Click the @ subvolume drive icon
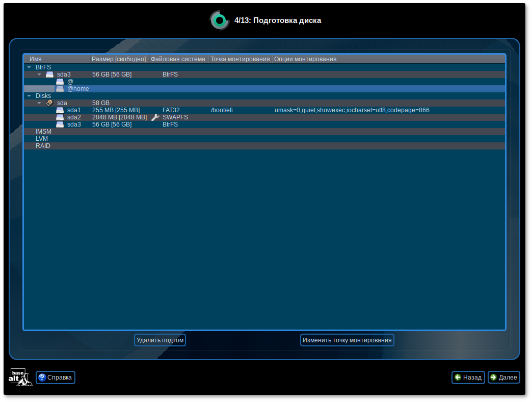Screen dimensions: 532x402 click(x=60, y=82)
